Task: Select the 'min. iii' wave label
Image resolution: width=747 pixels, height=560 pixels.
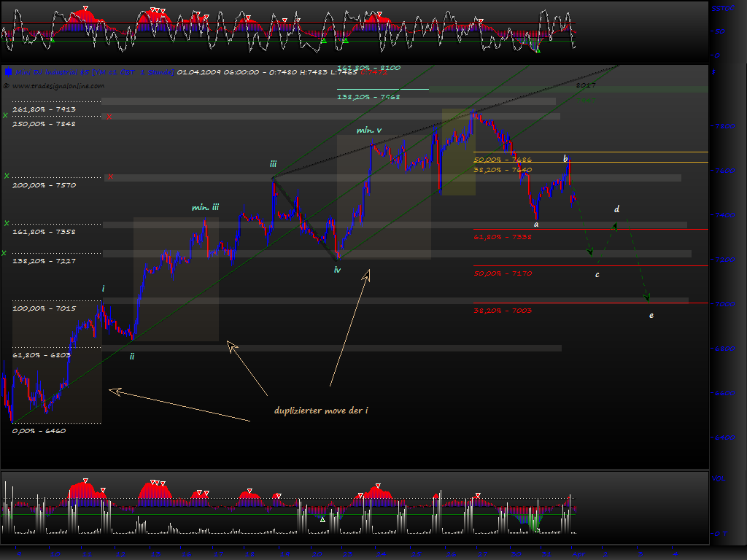Action: pos(205,208)
